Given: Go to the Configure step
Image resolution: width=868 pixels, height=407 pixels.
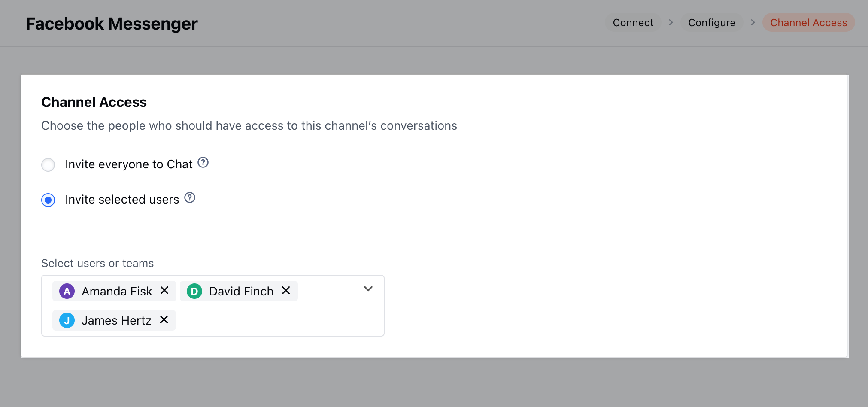Looking at the screenshot, I should point(712,23).
